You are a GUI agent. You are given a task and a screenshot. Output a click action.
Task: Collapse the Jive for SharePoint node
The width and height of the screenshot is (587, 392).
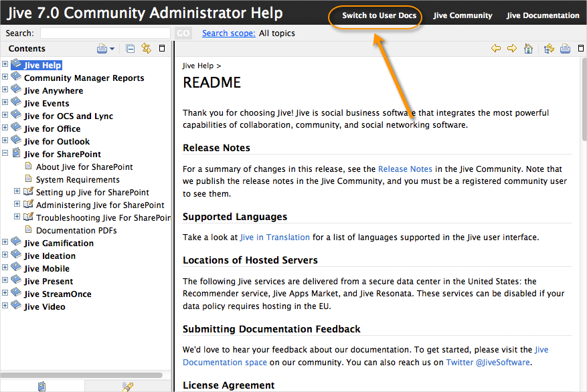5,153
